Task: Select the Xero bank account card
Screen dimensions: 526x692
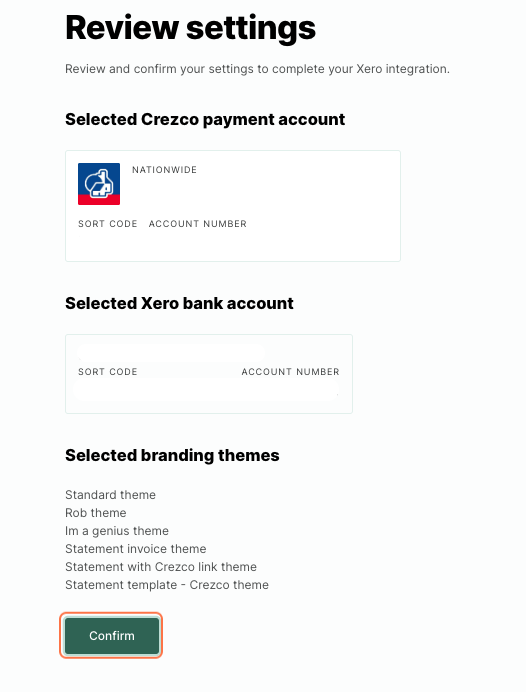Action: click(209, 374)
